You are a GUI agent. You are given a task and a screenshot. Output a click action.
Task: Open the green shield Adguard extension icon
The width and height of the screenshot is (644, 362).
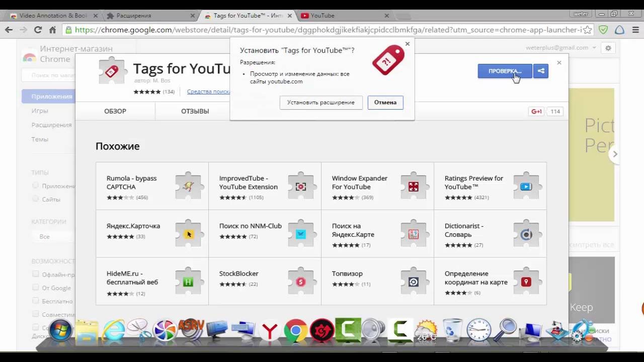click(x=604, y=30)
